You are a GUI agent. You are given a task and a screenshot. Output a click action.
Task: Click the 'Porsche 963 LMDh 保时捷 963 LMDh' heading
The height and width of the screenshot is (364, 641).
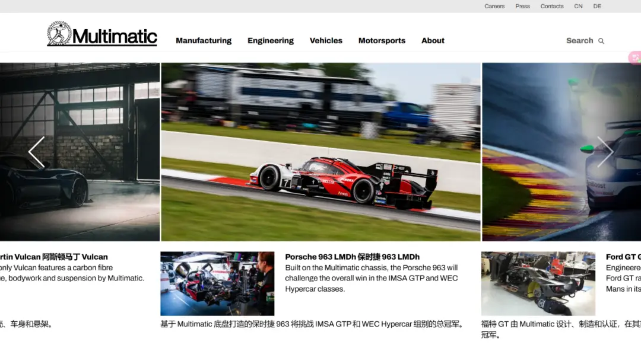coord(353,257)
